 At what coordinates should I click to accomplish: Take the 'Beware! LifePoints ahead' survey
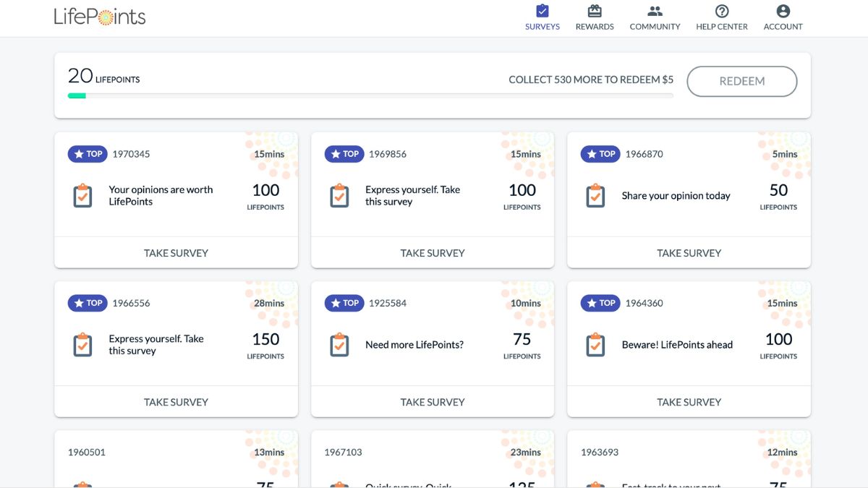(x=688, y=402)
